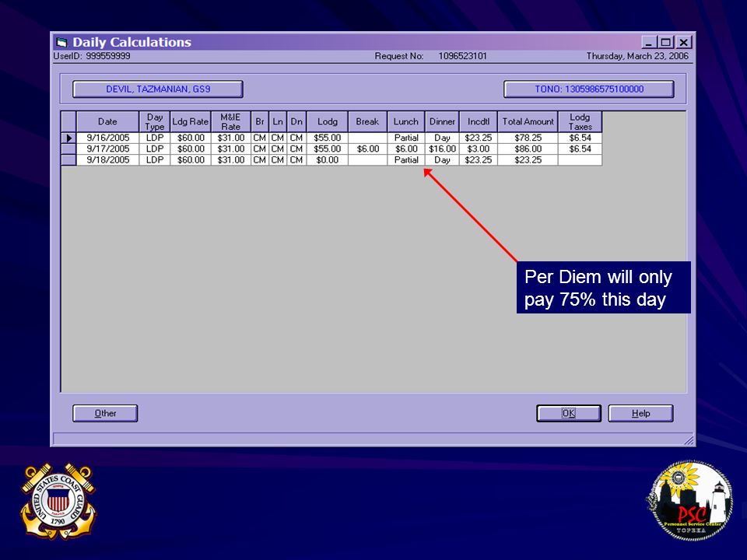Click the Partial Lunch cell for 9/16/2005
747x560 pixels.
406,138
